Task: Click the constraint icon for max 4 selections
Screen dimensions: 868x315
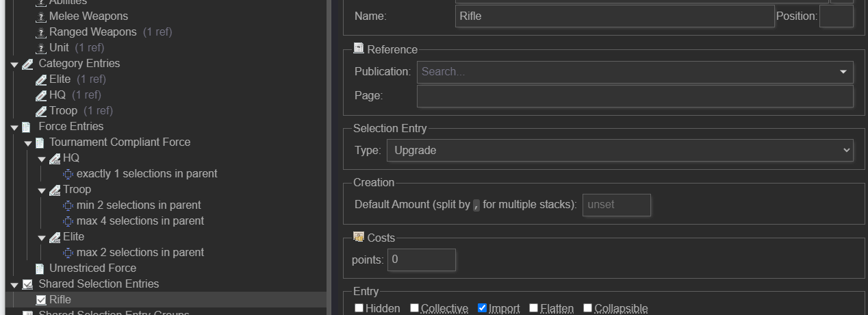Action: (x=68, y=221)
